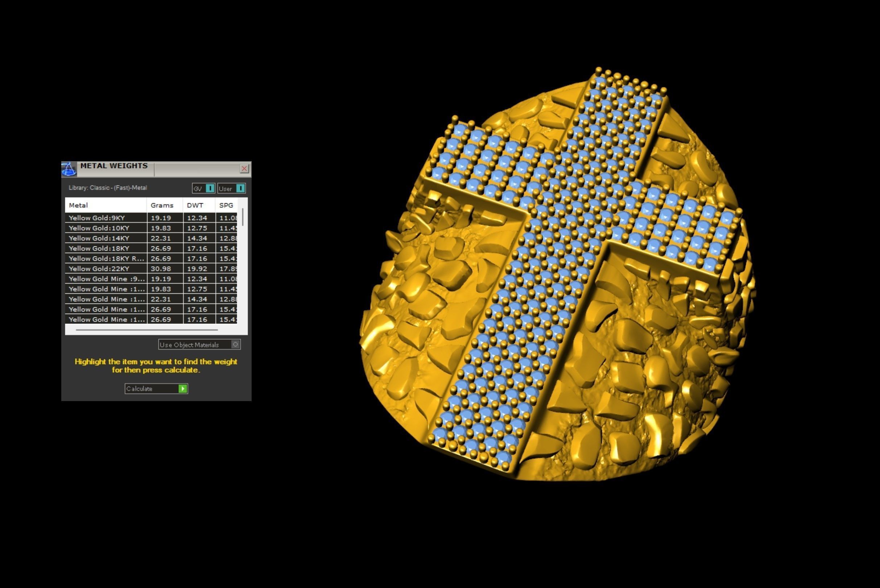The width and height of the screenshot is (880, 588).
Task: Click the 19.19 grams cell in the Yellow Gold:9KY row
Action: 165,218
